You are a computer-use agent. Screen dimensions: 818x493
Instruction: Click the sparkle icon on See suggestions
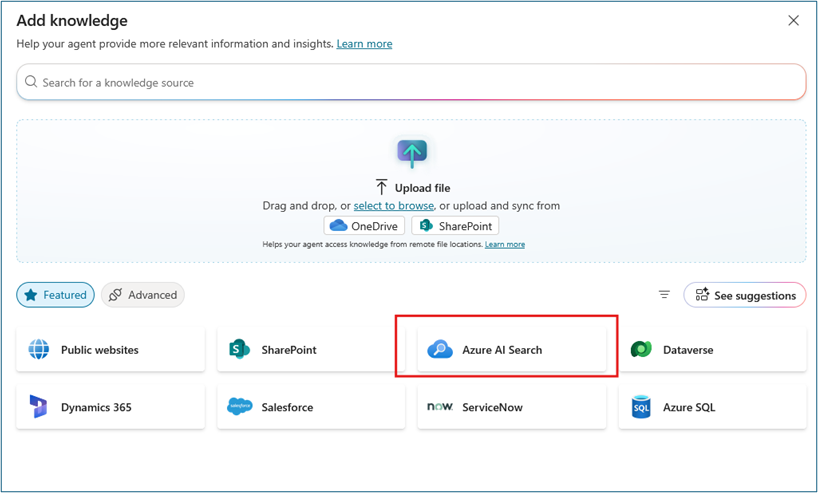(702, 295)
